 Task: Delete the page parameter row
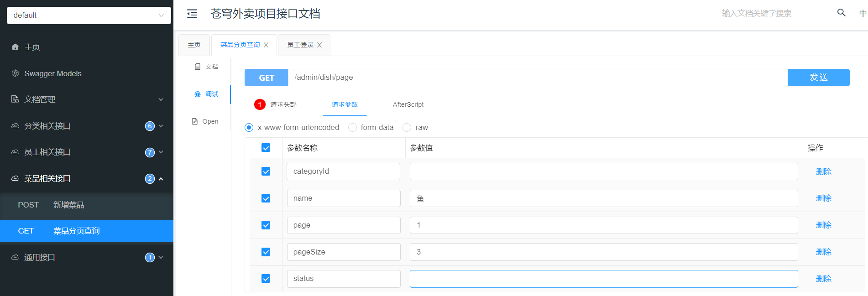(x=824, y=225)
